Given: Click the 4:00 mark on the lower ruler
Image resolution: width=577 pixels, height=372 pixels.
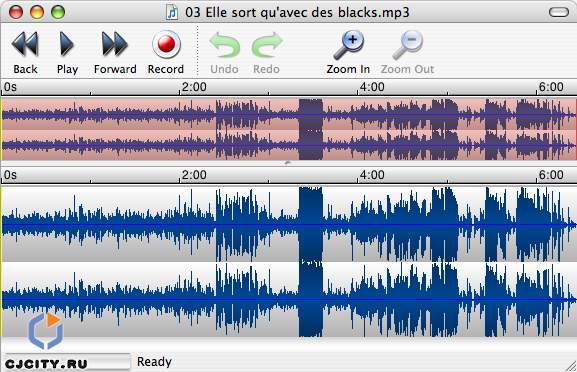Looking at the screenshot, I should pos(372,175).
